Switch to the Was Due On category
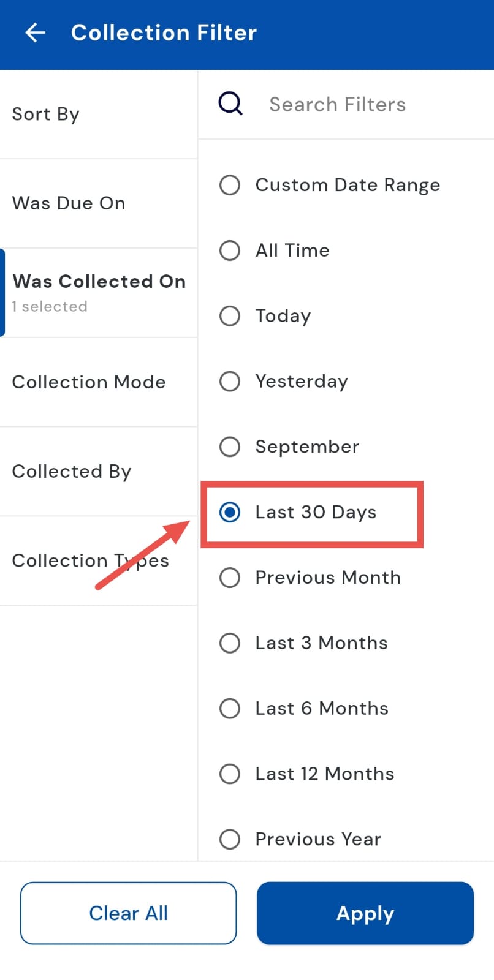The height and width of the screenshot is (980, 494). click(98, 203)
